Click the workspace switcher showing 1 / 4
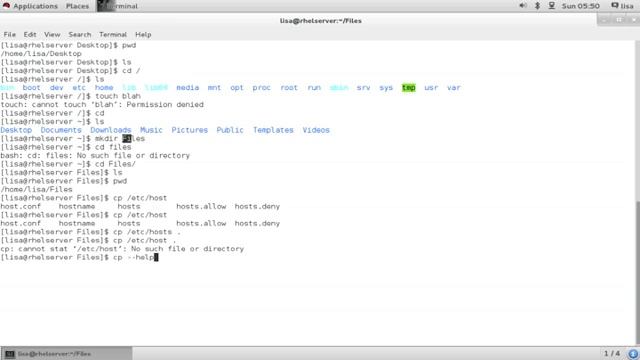The height and width of the screenshot is (360, 640). tap(611, 353)
